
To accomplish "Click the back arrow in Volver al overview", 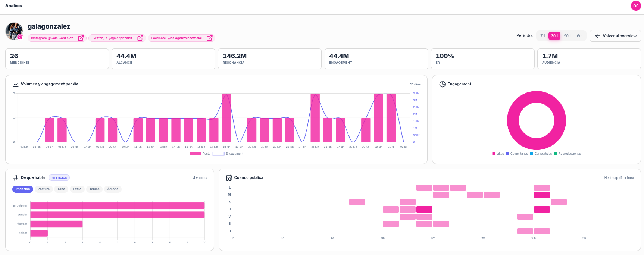I will pyautogui.click(x=598, y=36).
